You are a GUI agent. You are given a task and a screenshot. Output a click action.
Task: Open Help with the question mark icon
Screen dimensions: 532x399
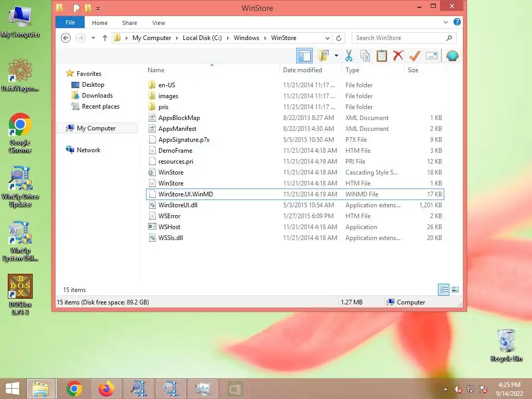(457, 22)
